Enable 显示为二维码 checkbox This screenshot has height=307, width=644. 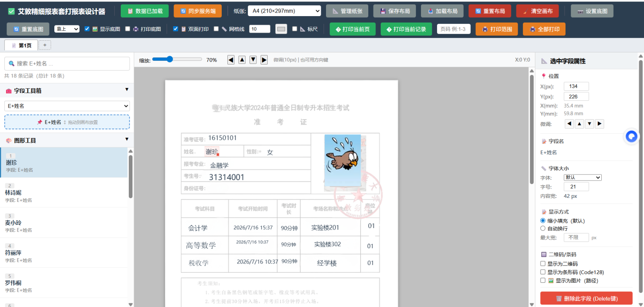coord(543,264)
